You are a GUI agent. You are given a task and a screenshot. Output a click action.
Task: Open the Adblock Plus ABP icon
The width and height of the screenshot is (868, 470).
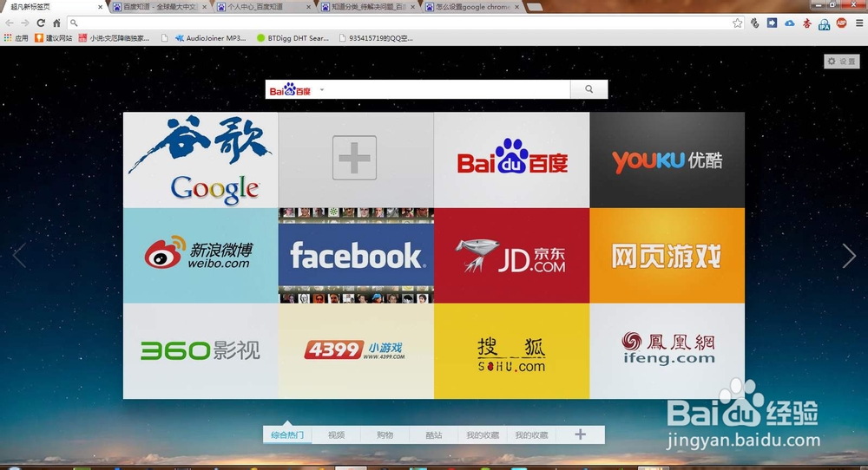[841, 23]
